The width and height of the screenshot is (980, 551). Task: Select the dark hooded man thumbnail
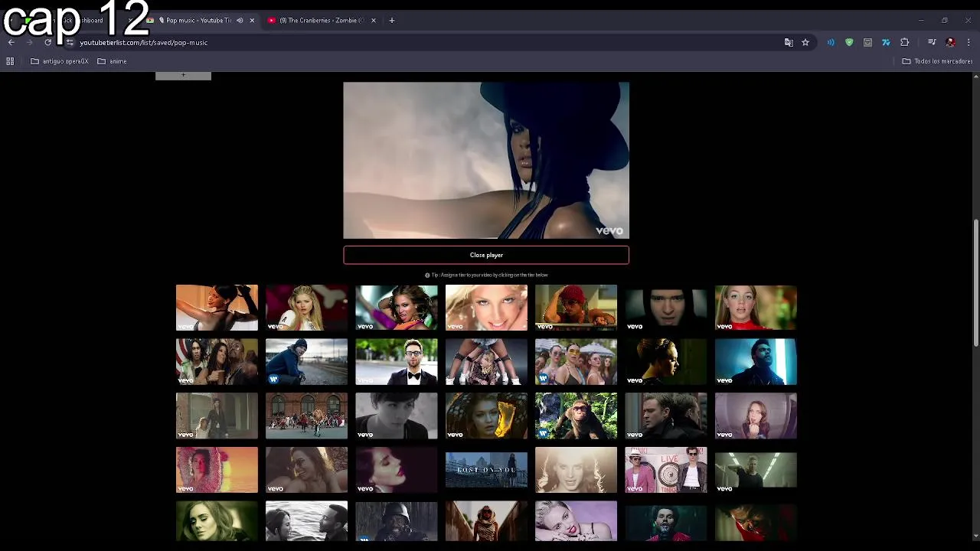(666, 308)
